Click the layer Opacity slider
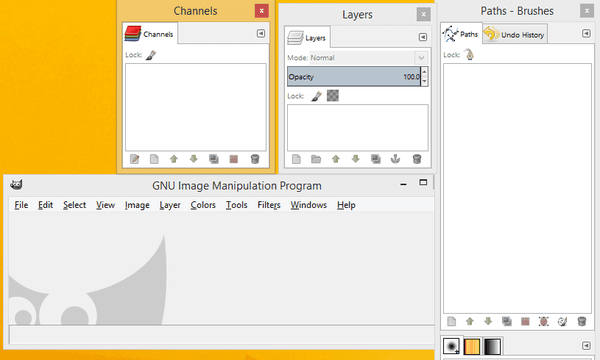This screenshot has height=360, width=600. [354, 77]
